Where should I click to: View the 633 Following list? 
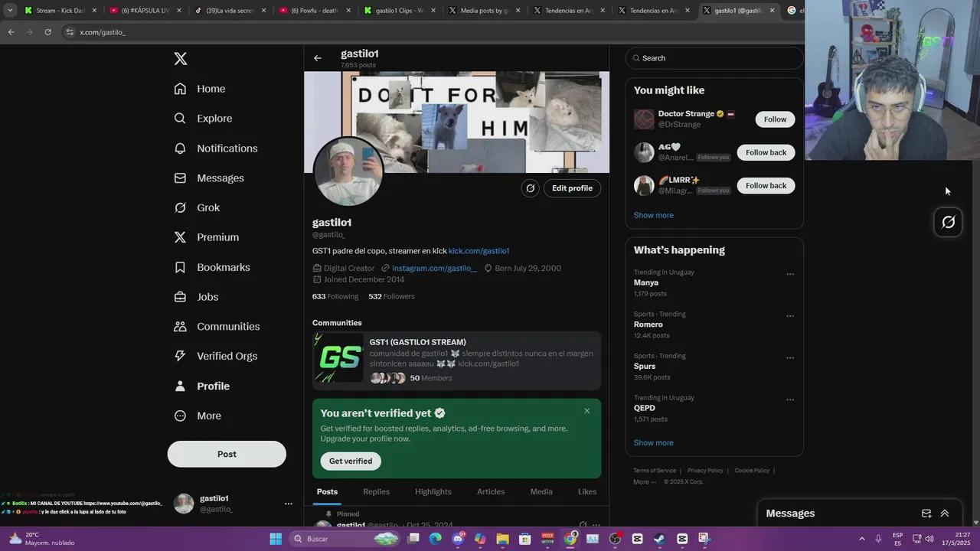[x=335, y=296]
